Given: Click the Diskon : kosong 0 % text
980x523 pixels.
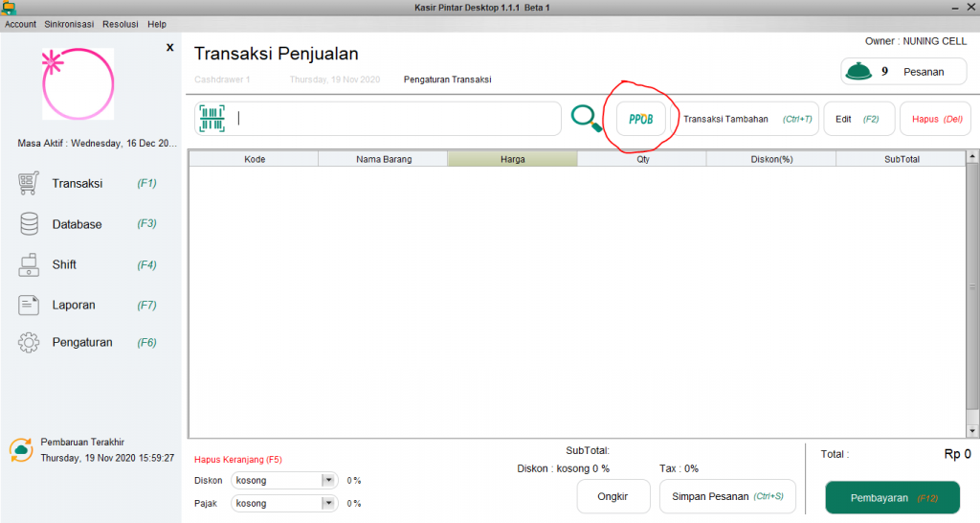Looking at the screenshot, I should (x=563, y=468).
